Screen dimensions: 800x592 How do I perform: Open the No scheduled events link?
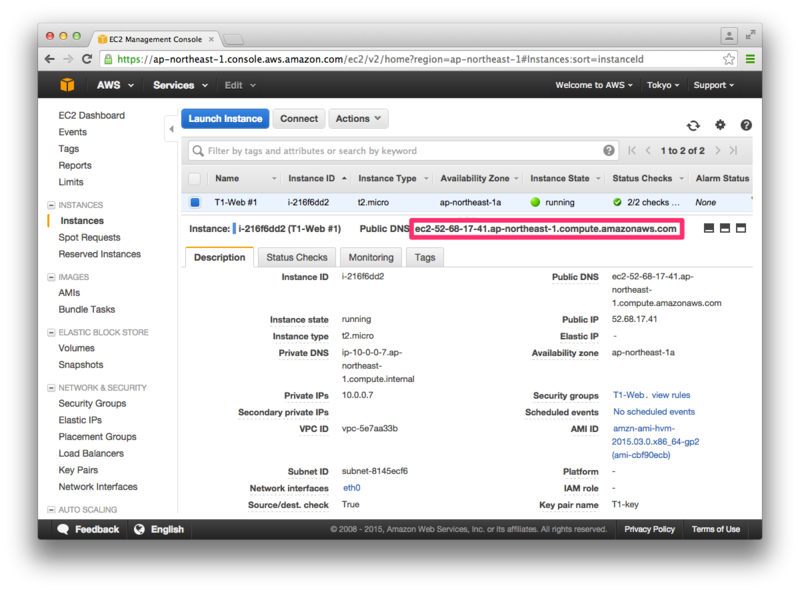tap(654, 412)
